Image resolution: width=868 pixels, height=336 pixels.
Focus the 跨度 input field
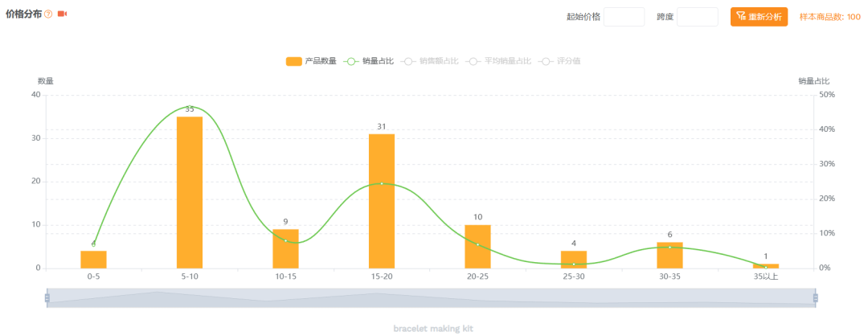click(697, 17)
